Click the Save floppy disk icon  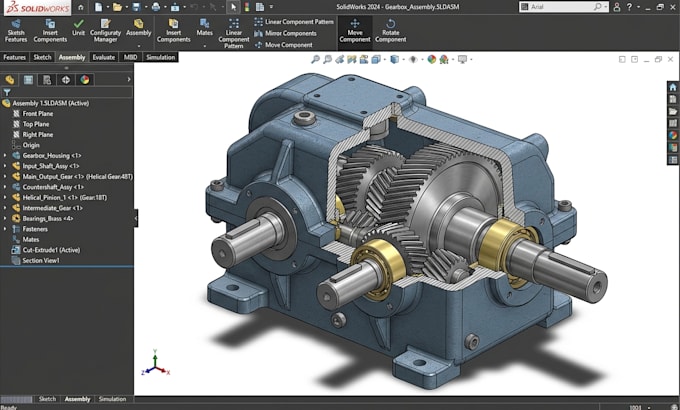[x=136, y=7]
